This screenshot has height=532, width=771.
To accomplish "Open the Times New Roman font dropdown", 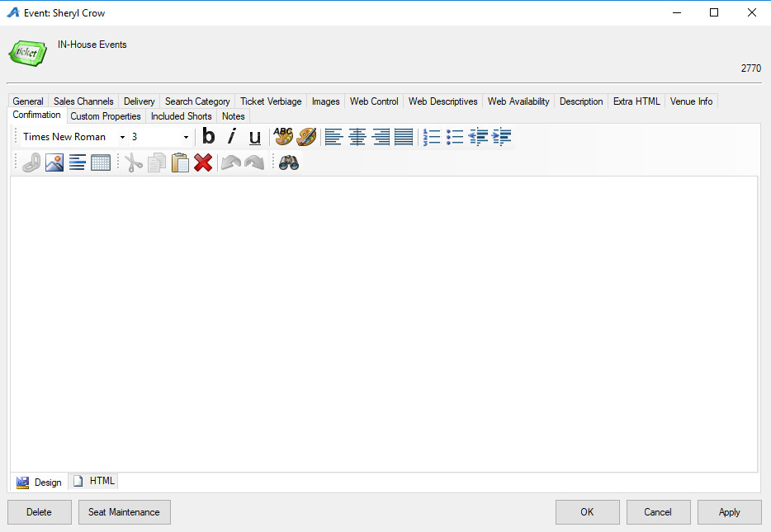I will pyautogui.click(x=122, y=137).
